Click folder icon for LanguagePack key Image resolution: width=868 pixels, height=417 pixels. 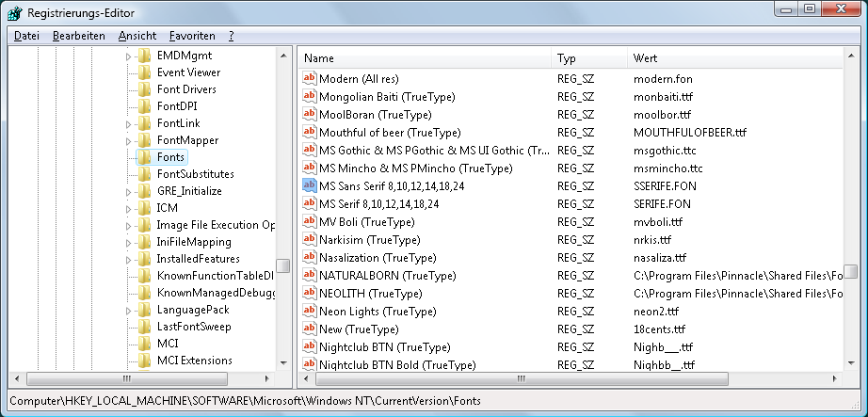tap(144, 310)
